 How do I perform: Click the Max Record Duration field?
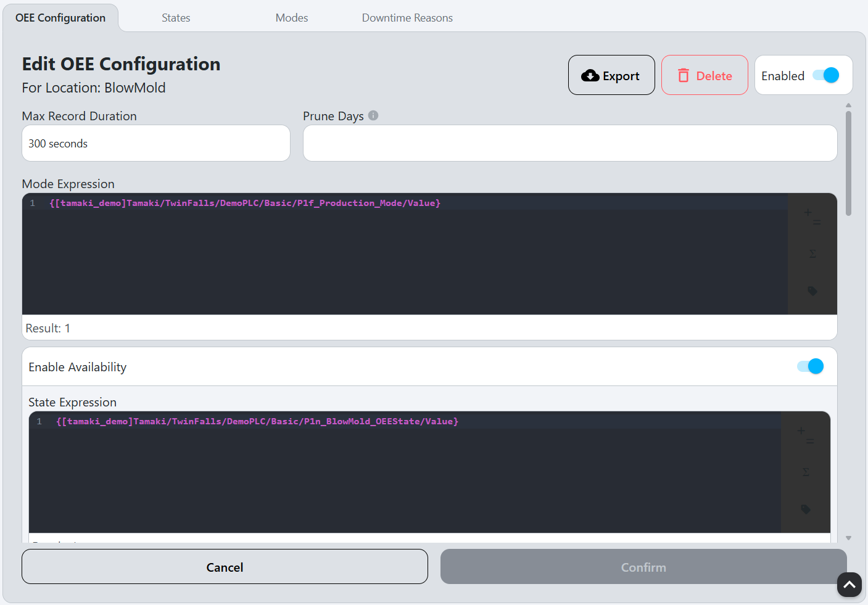[156, 143]
